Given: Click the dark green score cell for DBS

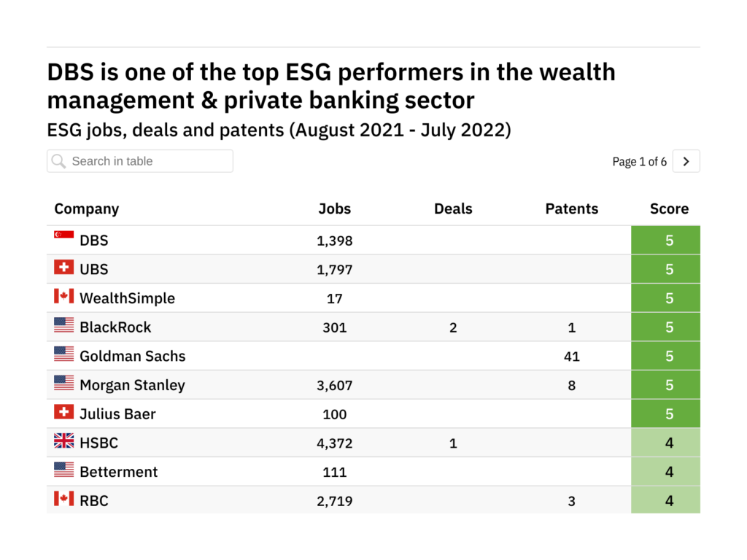Looking at the screenshot, I should tap(665, 240).
